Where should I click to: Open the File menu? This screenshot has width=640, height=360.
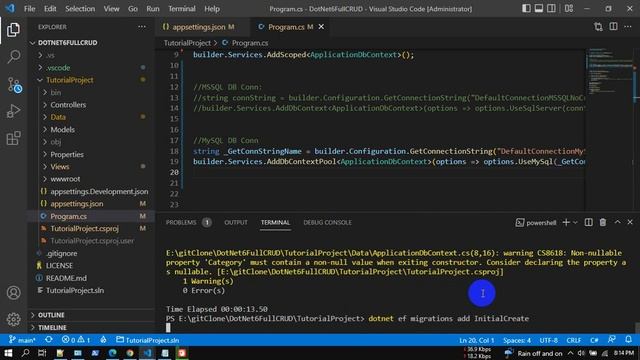point(29,9)
